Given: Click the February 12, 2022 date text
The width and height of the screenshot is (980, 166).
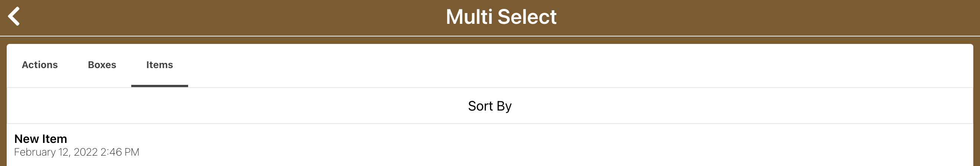Looking at the screenshot, I should point(77,152).
